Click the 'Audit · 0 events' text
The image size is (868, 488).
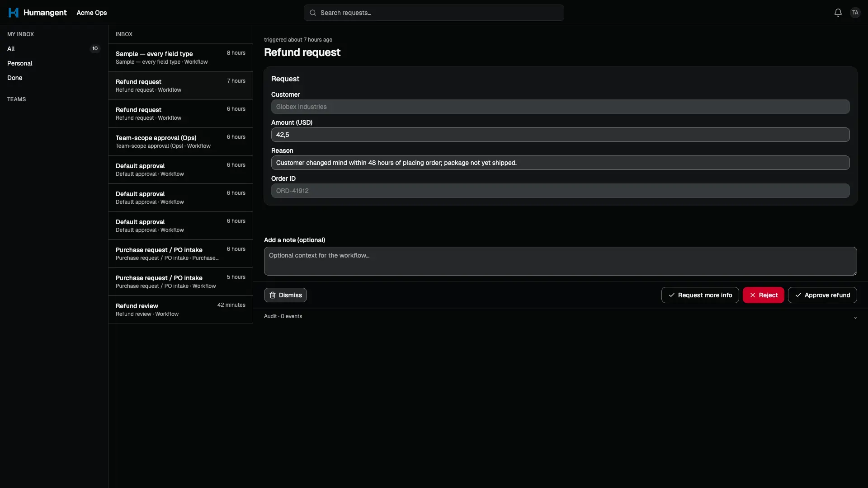tap(283, 316)
